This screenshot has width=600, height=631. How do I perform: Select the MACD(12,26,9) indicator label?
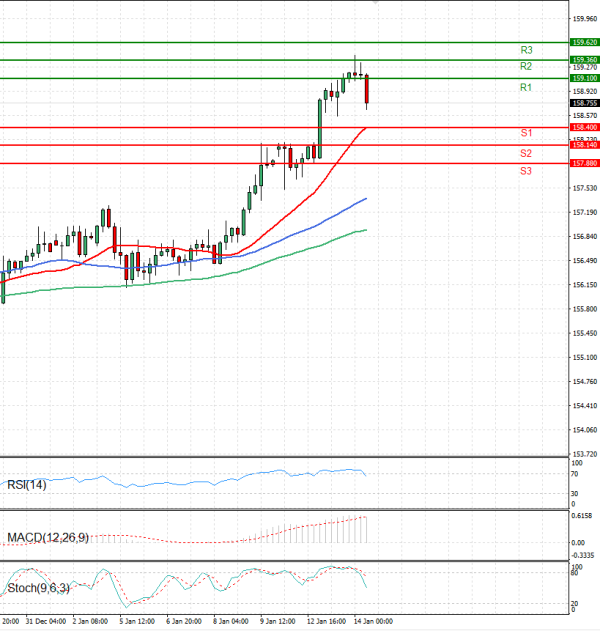coord(48,538)
